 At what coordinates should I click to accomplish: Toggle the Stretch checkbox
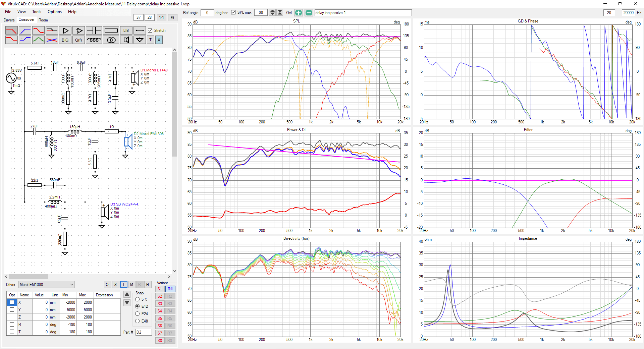coord(150,31)
